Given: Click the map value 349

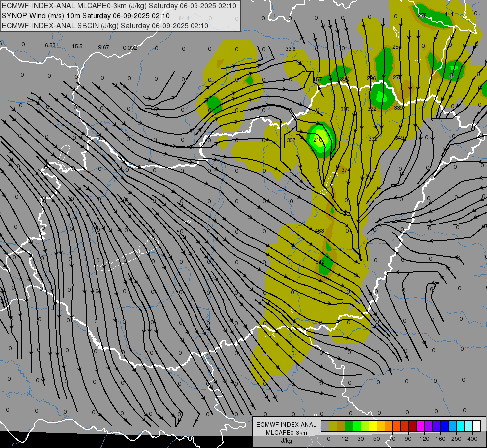Looking at the screenshot, I should (399, 138).
